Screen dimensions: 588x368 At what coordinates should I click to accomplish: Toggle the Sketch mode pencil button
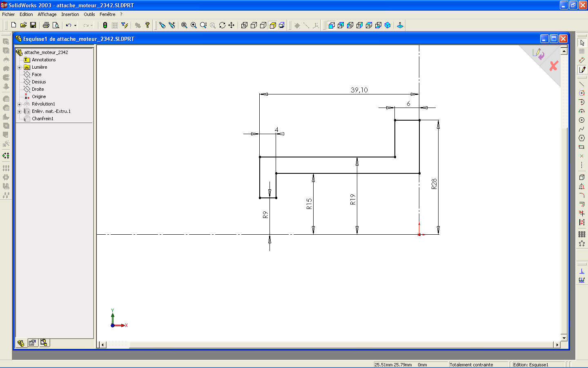(582, 70)
